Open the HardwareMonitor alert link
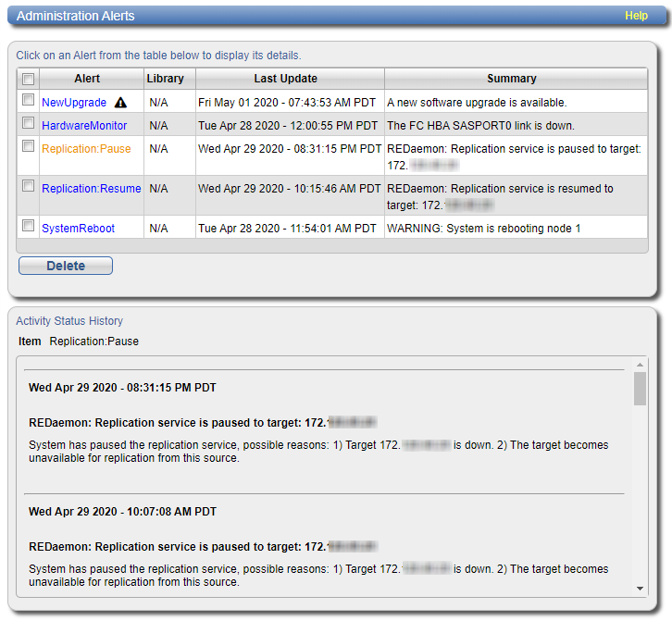This screenshot has height=621, width=672. [84, 125]
